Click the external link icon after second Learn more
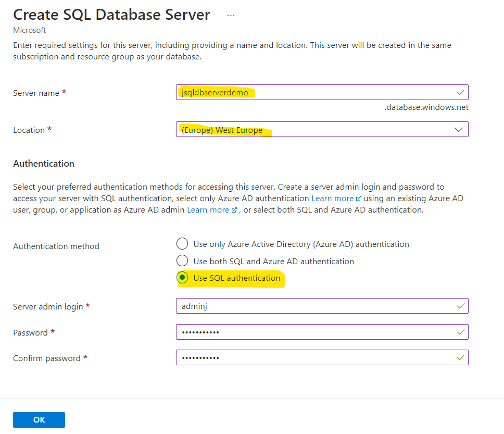Viewport: 504px width, 434px height. [234, 210]
